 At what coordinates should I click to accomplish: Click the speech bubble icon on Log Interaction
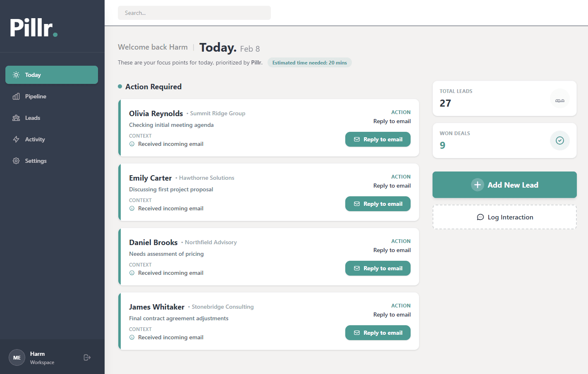coord(480,217)
